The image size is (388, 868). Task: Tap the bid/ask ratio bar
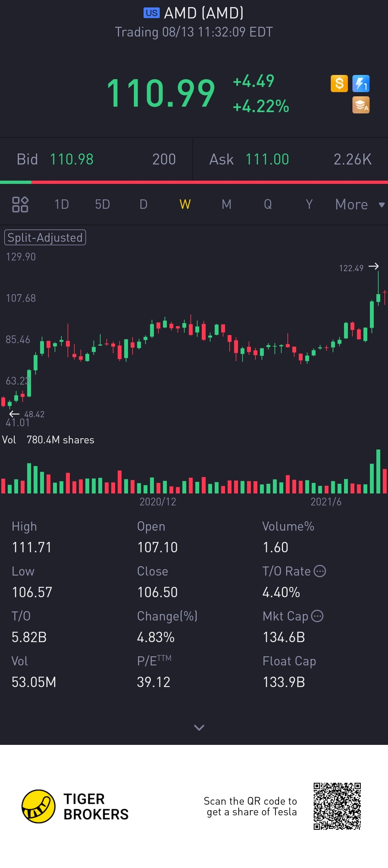point(194,182)
